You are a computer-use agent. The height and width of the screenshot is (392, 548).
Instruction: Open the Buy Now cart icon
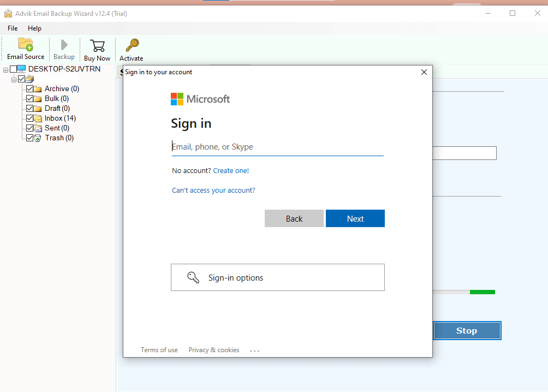point(97,46)
